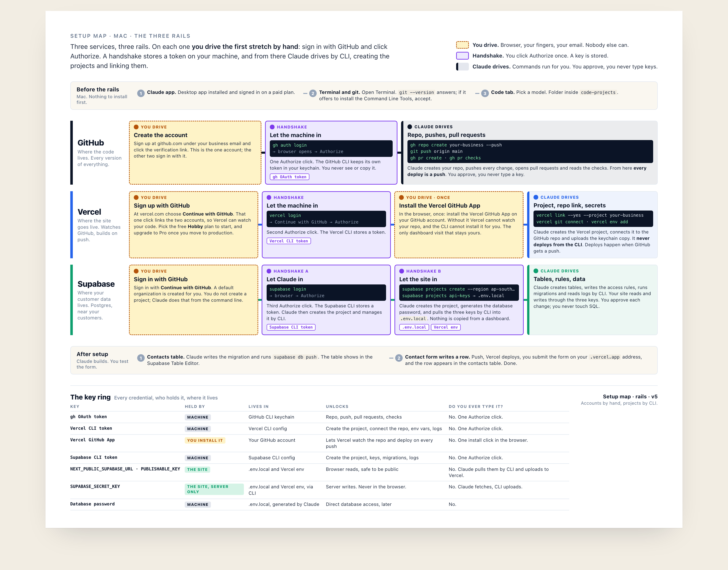Click step circle 1 beside 'Claude app'
The image size is (728, 570).
pyautogui.click(x=141, y=93)
